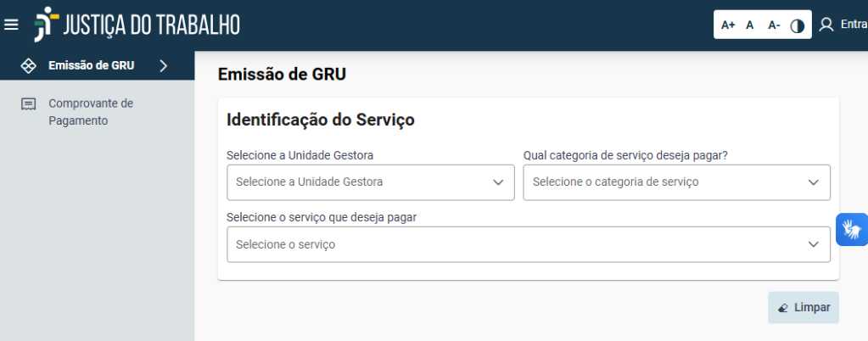Expand the Emissão de GRU chevron

tap(163, 66)
